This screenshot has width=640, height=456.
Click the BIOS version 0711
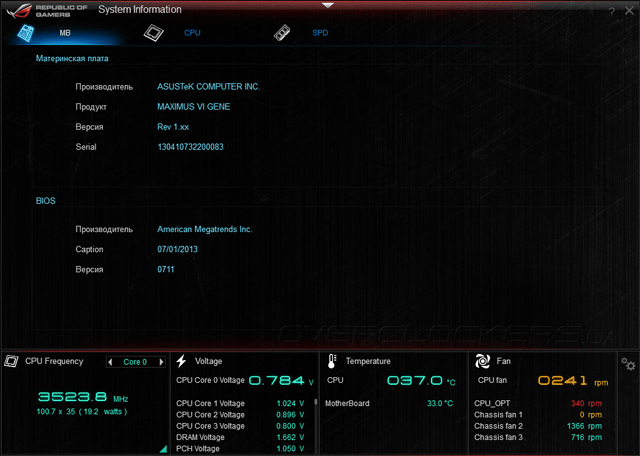pos(166,269)
